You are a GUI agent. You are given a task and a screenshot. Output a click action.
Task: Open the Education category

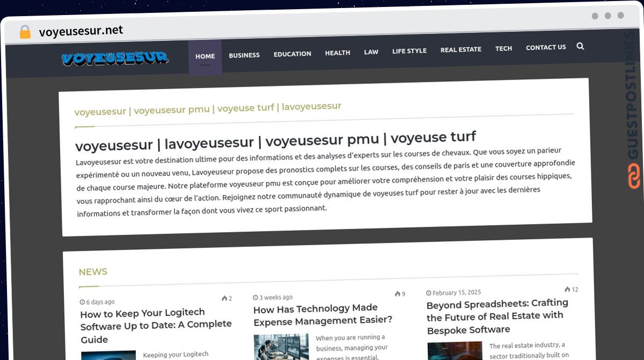(x=292, y=54)
